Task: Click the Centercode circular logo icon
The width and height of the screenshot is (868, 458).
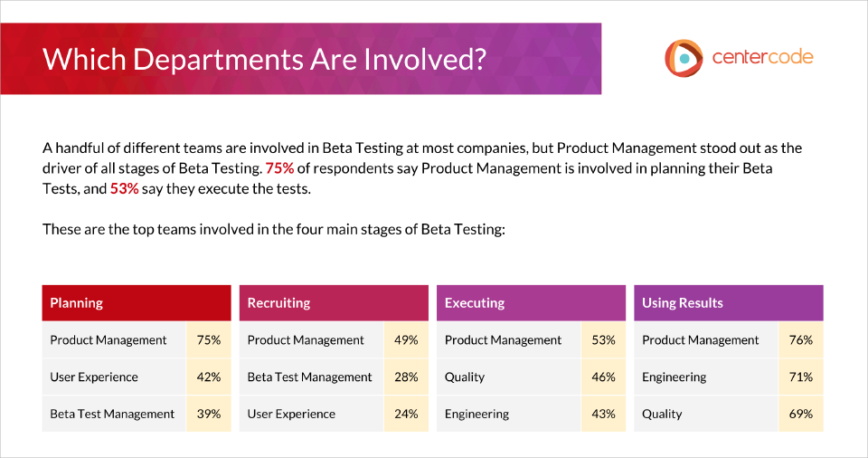Action: 683,58
